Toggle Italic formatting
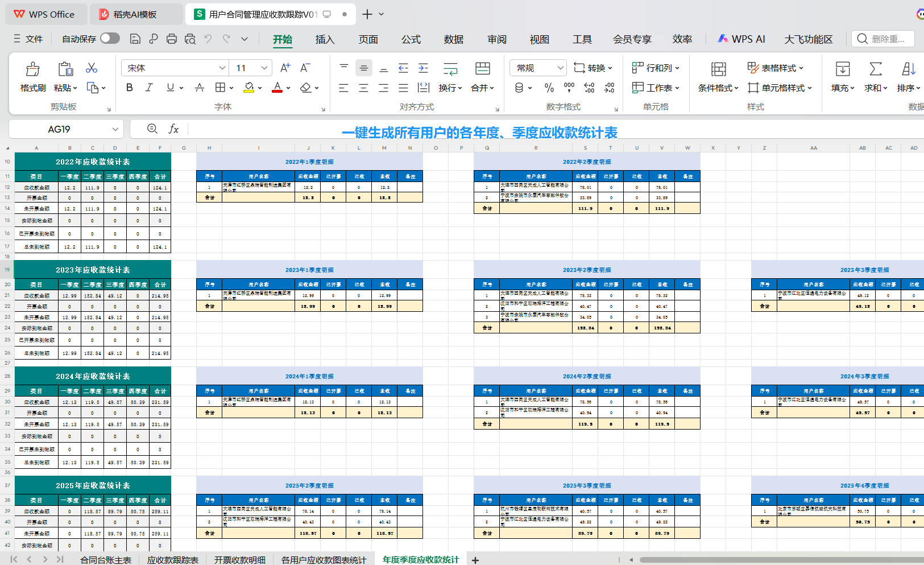Viewport: 924px width, 565px height. click(x=149, y=88)
